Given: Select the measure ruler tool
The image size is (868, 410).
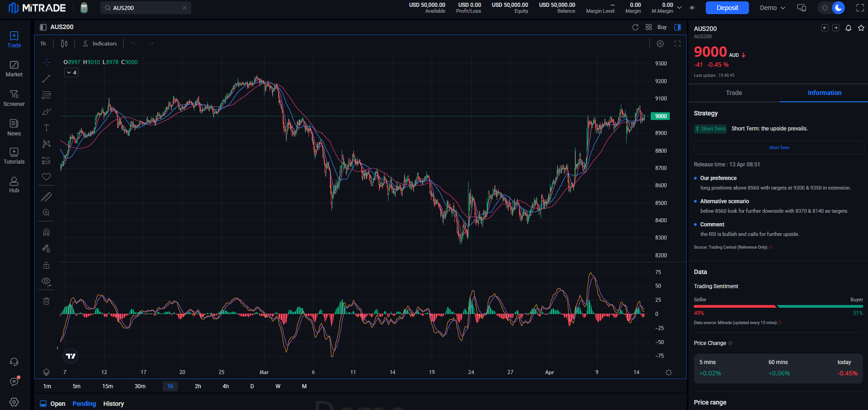Looking at the screenshot, I should (x=46, y=197).
